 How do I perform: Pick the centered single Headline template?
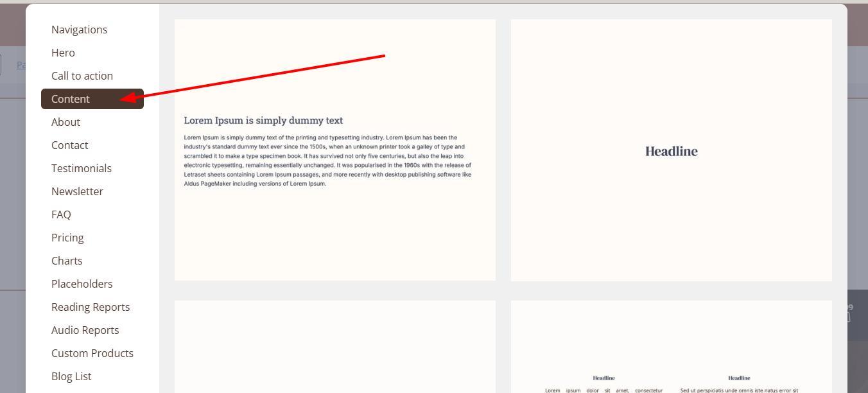(x=671, y=150)
